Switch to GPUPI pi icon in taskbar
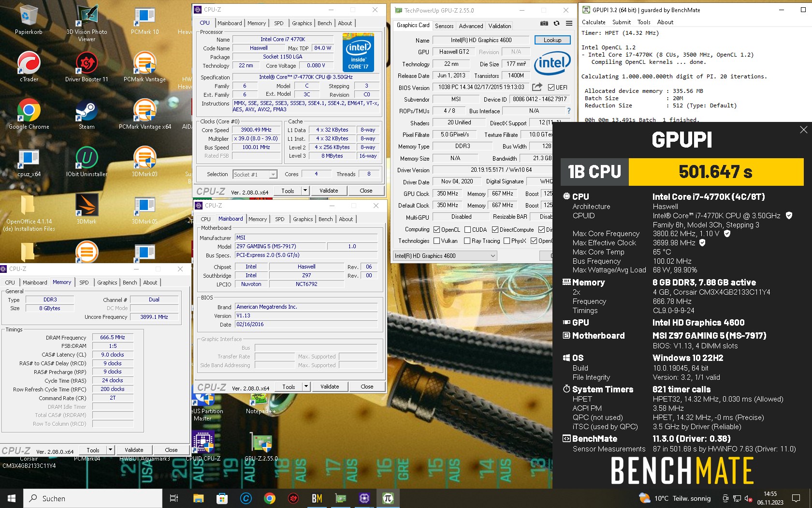This screenshot has width=812, height=508. [388, 498]
